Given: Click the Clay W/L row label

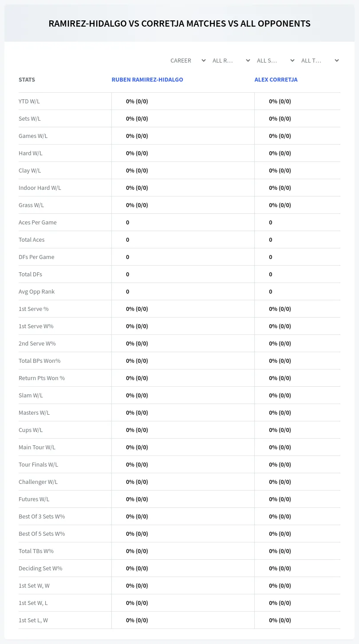Looking at the screenshot, I should coord(30,170).
